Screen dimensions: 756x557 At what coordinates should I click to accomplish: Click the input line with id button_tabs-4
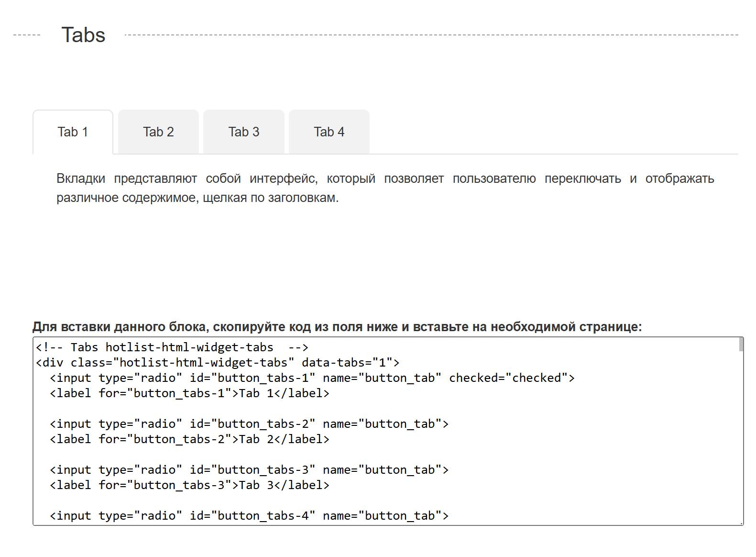(x=249, y=516)
